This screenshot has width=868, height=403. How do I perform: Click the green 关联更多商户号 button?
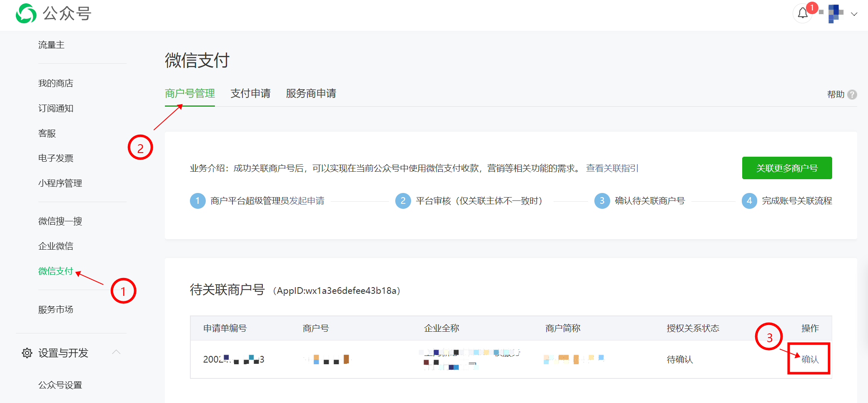click(x=787, y=168)
